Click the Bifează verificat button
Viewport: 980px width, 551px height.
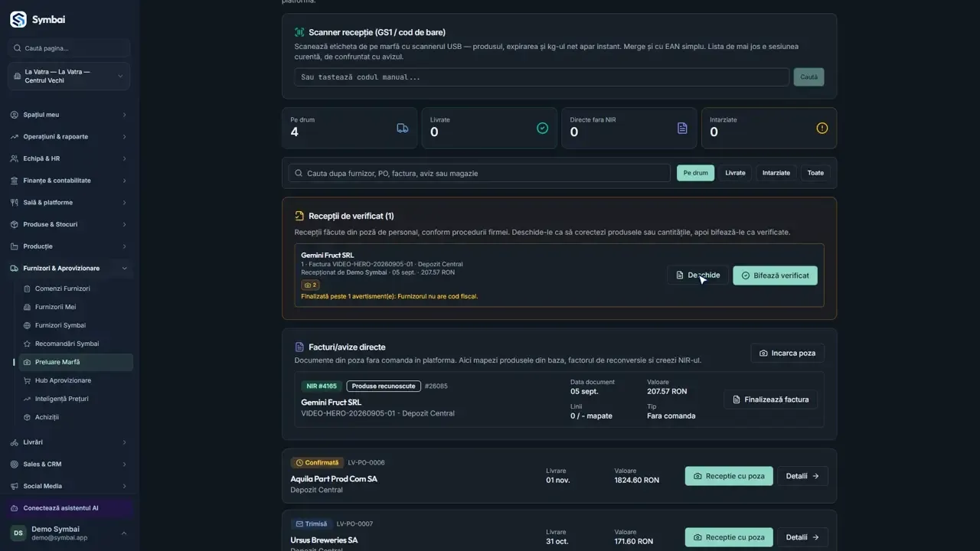pos(775,275)
